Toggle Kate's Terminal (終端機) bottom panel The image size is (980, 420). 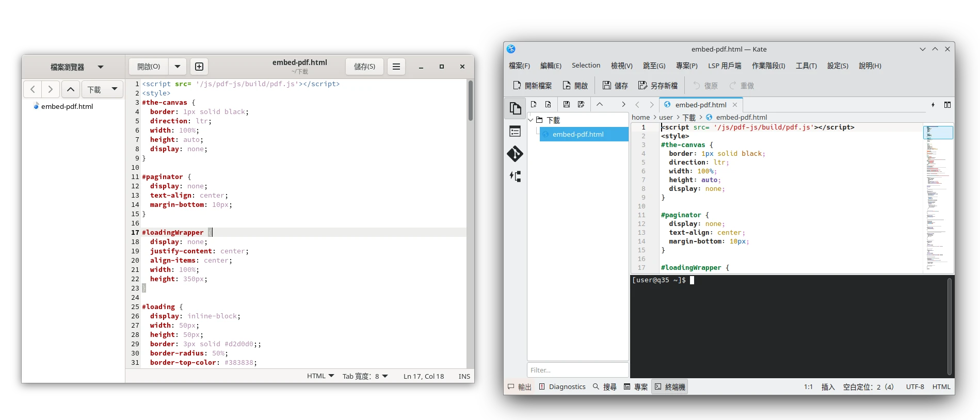pyautogui.click(x=670, y=387)
